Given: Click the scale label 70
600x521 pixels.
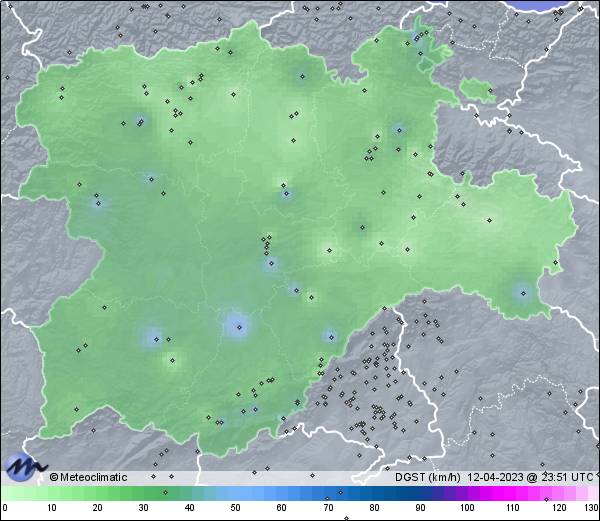Looking at the screenshot, I should (328, 508).
